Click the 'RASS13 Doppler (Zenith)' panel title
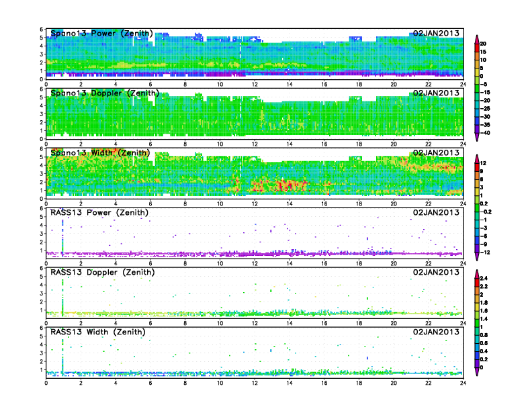This screenshot has width=532, height=411. click(103, 272)
